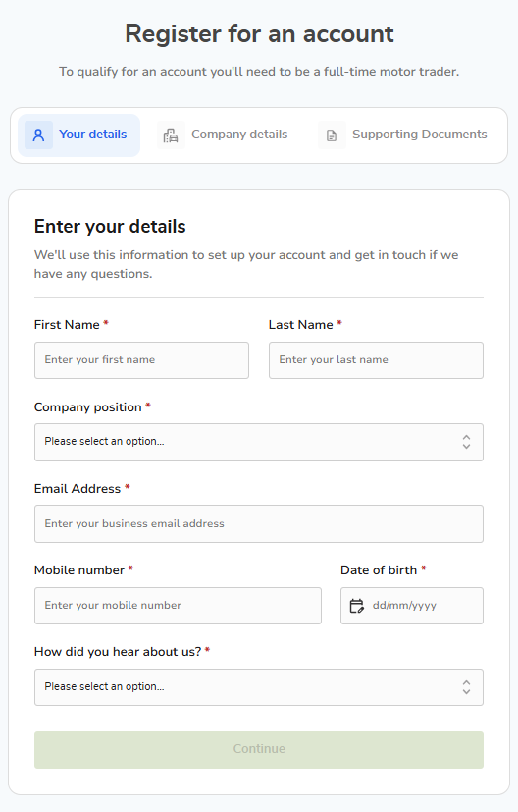Viewport: 518px width, 812px height.
Task: Switch to the Your details tab
Action: (78, 135)
